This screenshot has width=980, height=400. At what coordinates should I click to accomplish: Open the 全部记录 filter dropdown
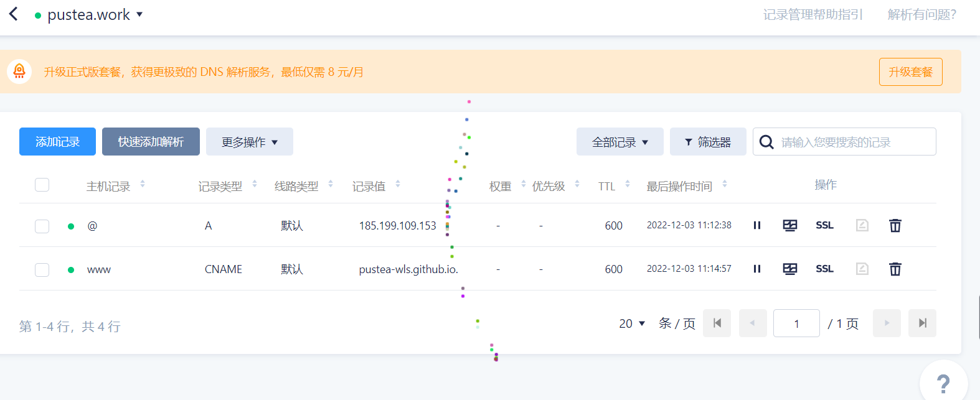click(x=620, y=142)
